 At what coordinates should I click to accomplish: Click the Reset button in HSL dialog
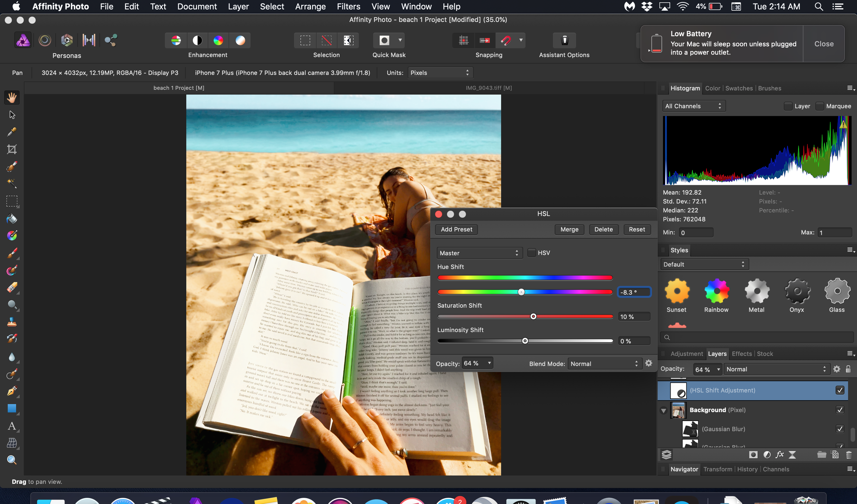[x=637, y=229]
